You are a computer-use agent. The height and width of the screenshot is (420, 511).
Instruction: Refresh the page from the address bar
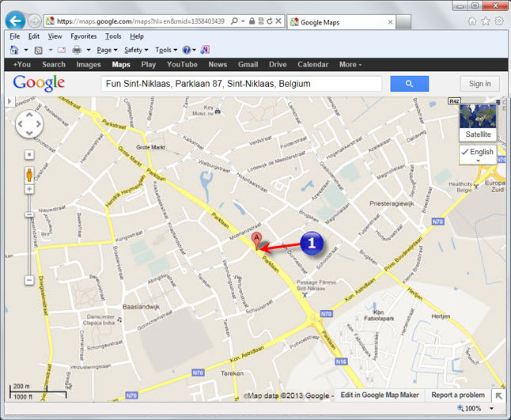[x=270, y=21]
